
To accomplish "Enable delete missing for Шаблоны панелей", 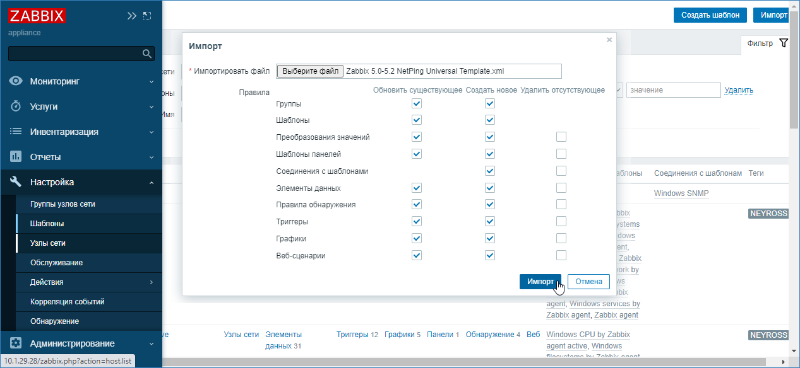I will (x=561, y=154).
